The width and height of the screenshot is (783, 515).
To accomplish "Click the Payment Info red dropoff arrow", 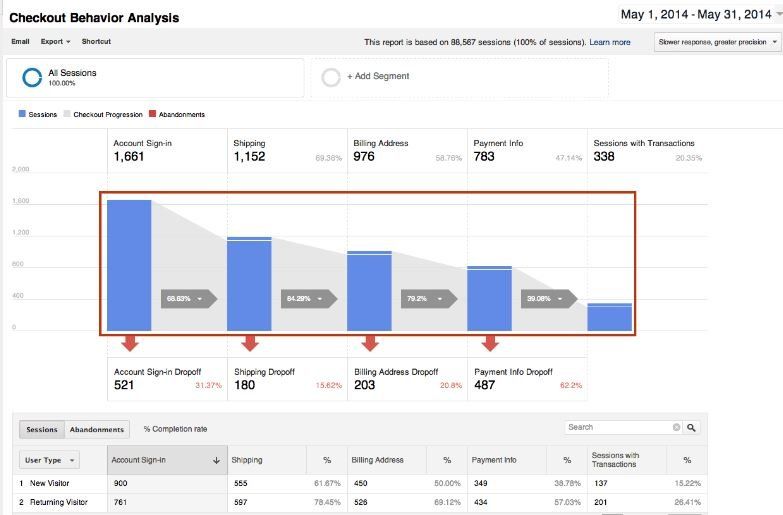I will [x=490, y=343].
